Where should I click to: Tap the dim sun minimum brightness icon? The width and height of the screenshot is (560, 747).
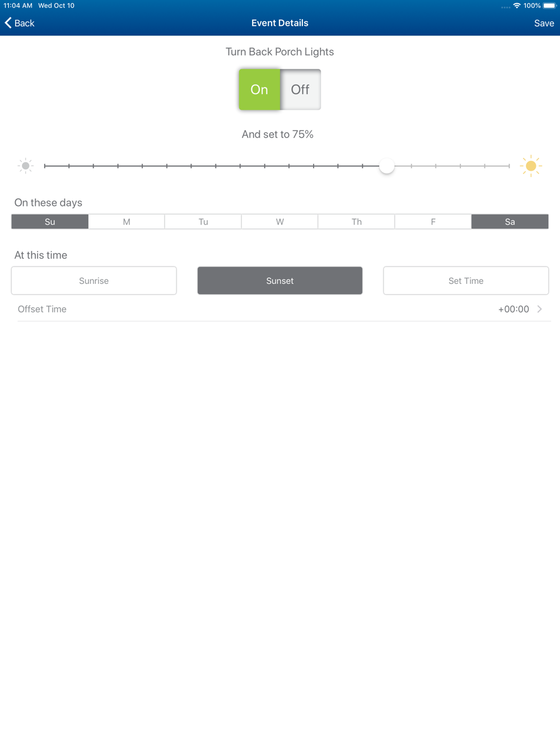(x=25, y=166)
